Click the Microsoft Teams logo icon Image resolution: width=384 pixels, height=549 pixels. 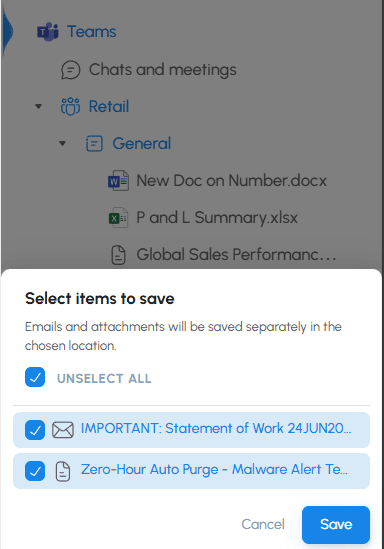48,32
